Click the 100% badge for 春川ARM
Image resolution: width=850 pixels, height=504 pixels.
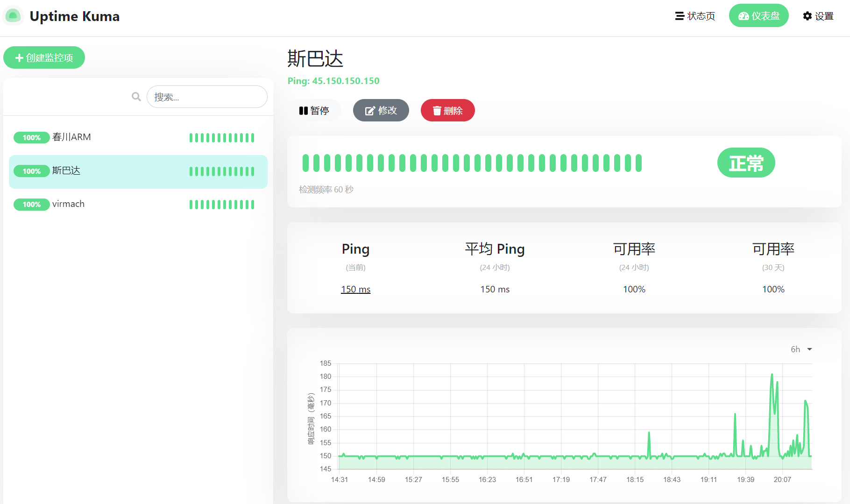pos(32,137)
